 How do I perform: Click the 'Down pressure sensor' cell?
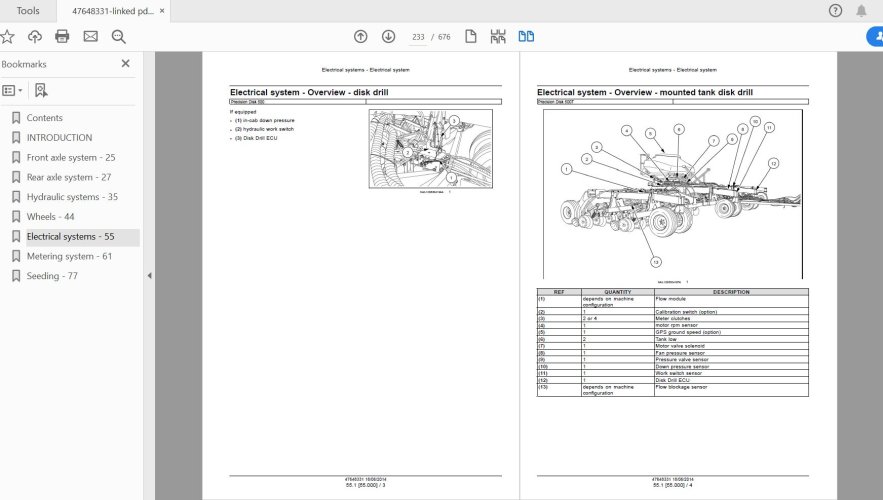coord(731,367)
